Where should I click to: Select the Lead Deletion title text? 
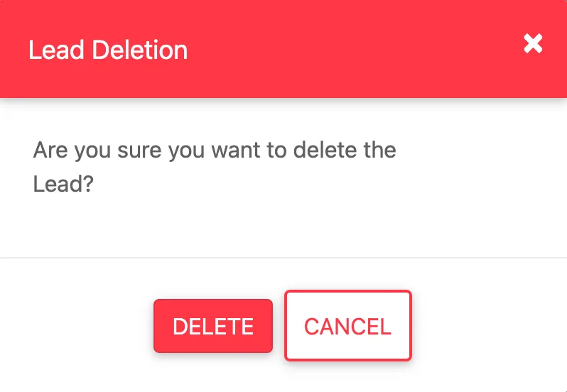[x=108, y=50]
